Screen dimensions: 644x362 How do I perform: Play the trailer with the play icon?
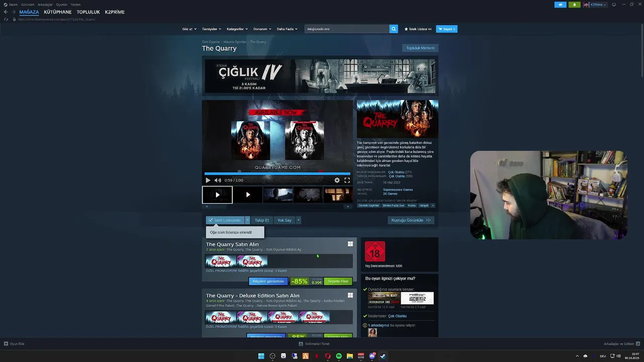point(208,180)
